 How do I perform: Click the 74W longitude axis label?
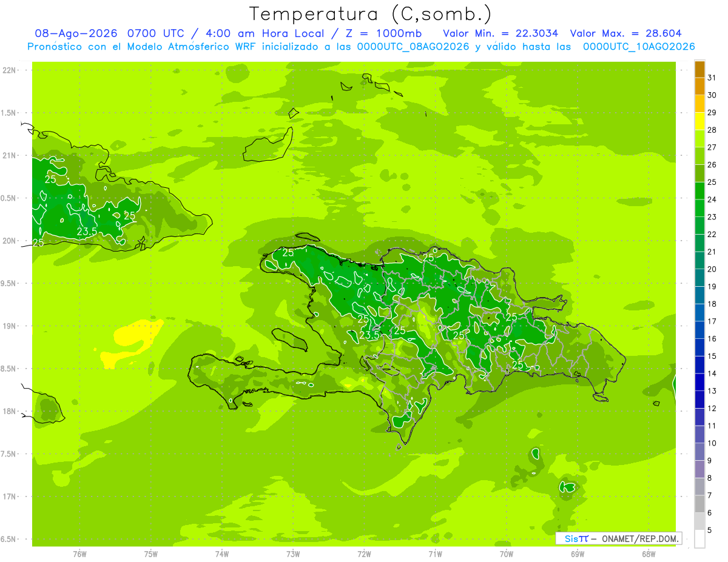[x=222, y=554]
